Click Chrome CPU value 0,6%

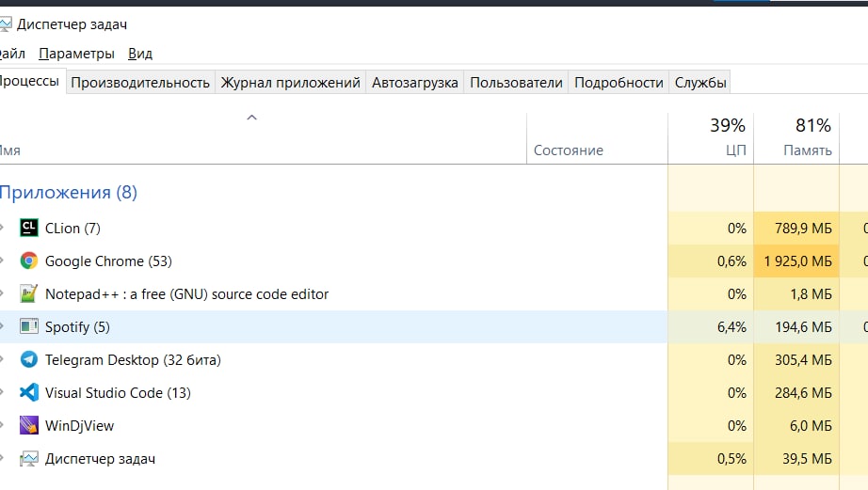(731, 261)
